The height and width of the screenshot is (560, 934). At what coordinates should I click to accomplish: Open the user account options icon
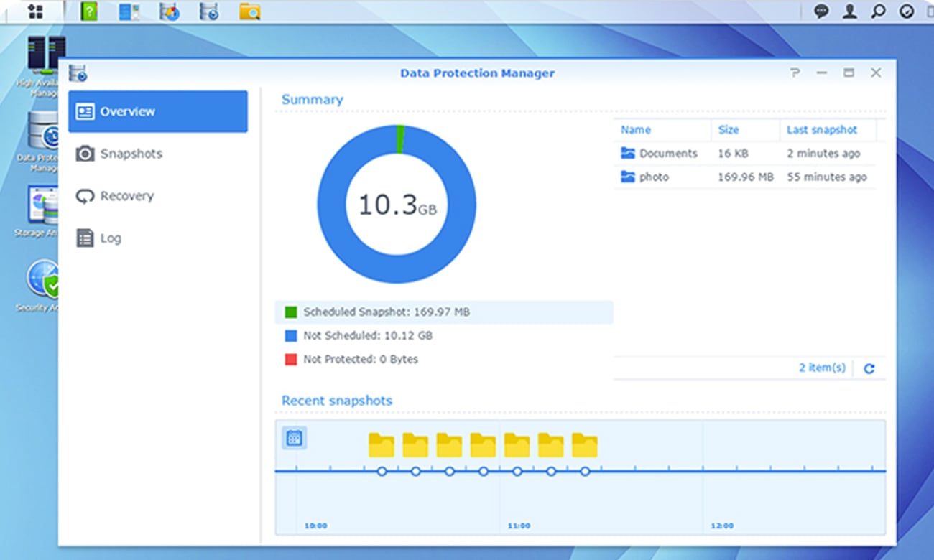(850, 11)
